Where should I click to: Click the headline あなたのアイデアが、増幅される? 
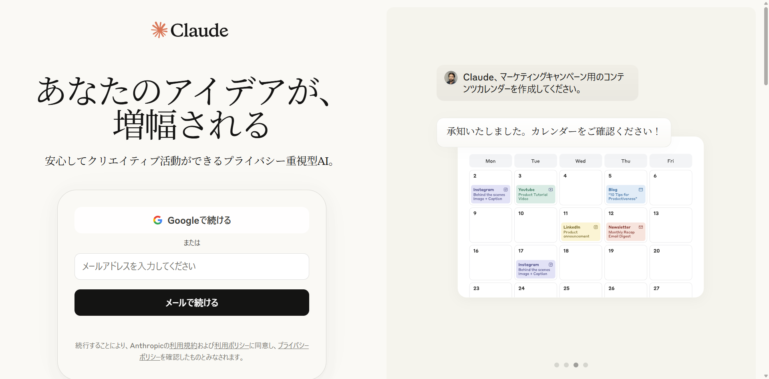click(x=185, y=107)
